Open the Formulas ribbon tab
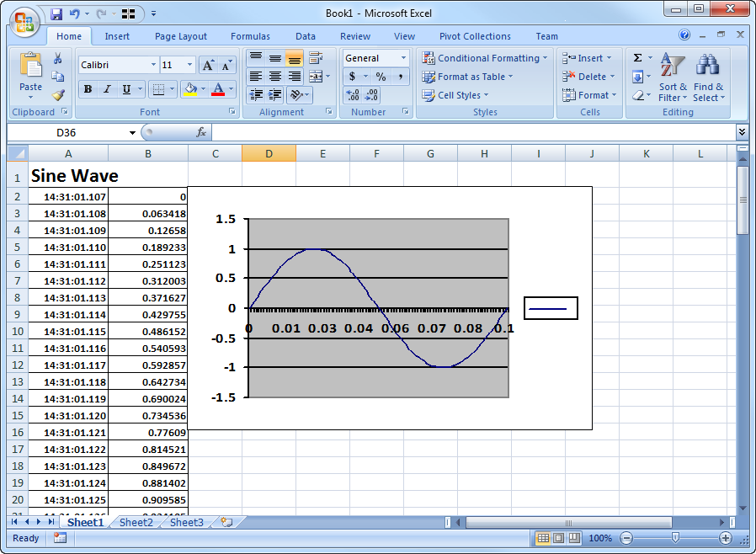 click(x=250, y=36)
